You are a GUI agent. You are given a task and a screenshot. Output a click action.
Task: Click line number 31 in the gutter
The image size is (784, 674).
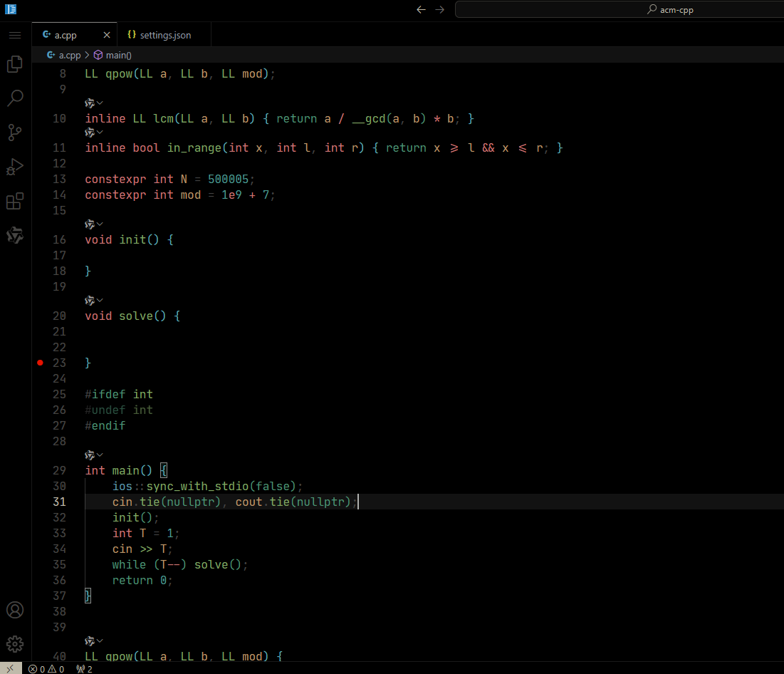coord(60,502)
